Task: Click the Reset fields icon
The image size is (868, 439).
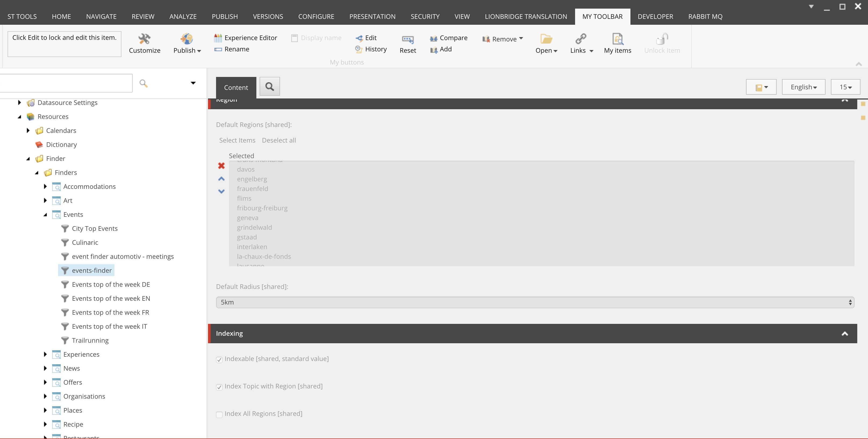Action: [x=407, y=40]
